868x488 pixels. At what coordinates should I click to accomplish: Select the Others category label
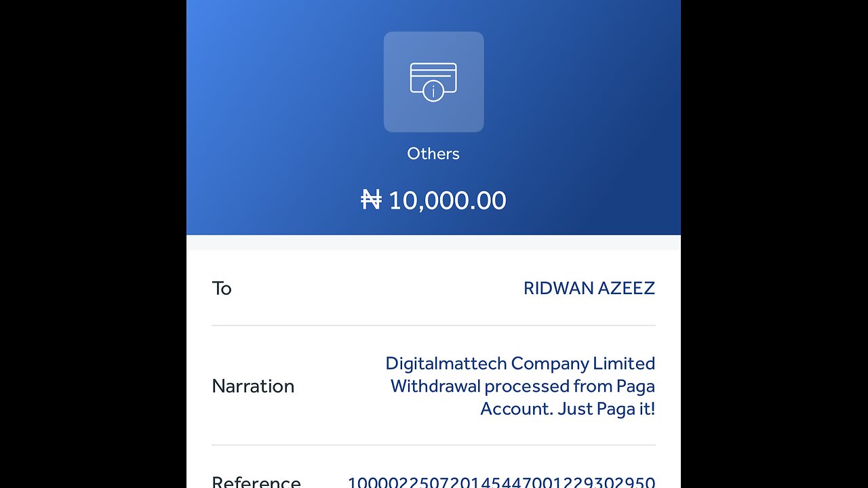(433, 154)
